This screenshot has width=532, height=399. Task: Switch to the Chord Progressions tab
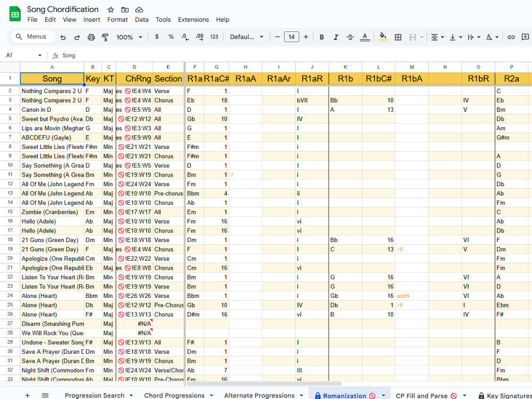174,395
